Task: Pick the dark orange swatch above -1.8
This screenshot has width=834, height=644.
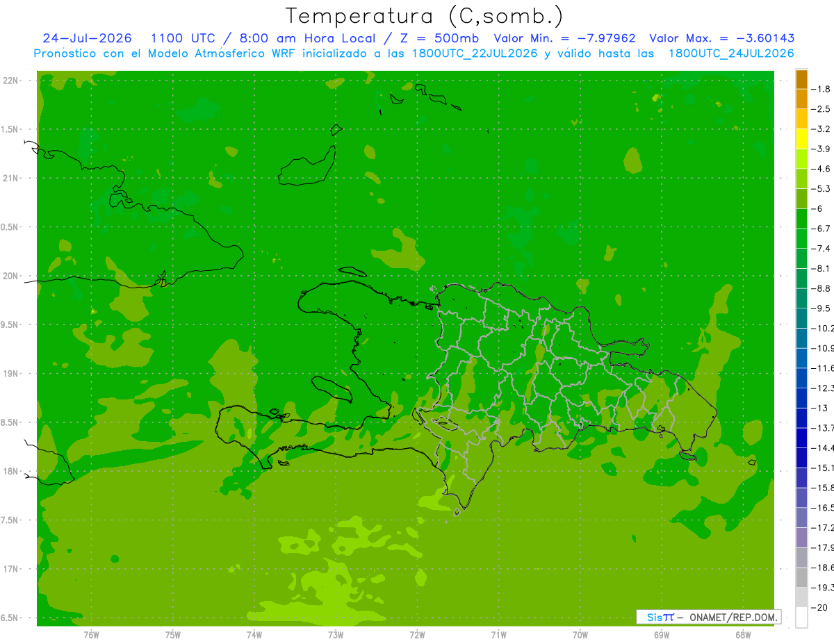Action: coord(801,79)
